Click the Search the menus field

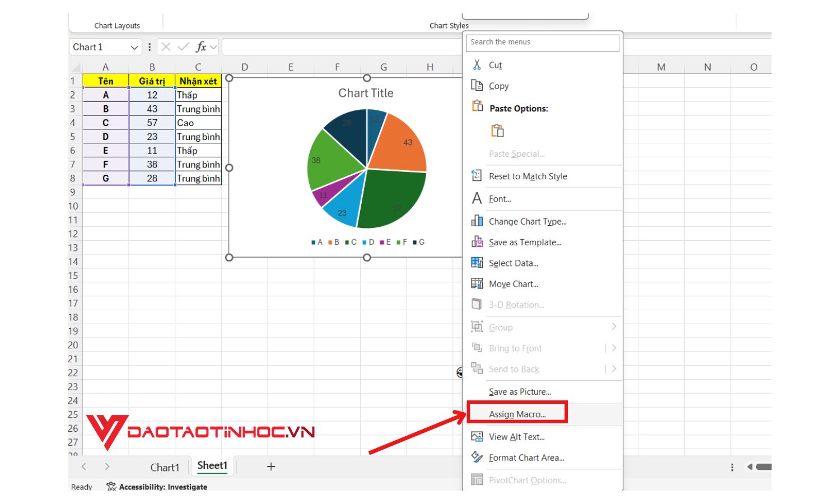tap(543, 43)
